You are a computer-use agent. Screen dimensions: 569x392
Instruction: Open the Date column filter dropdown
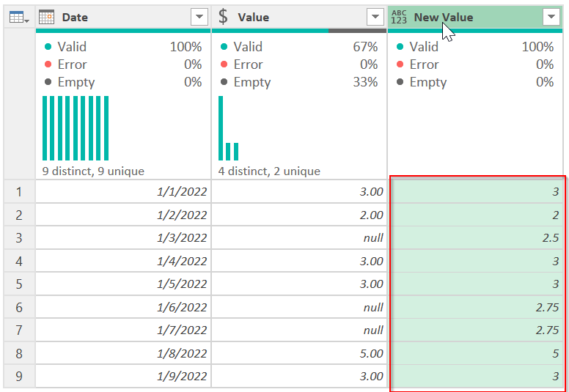(199, 17)
